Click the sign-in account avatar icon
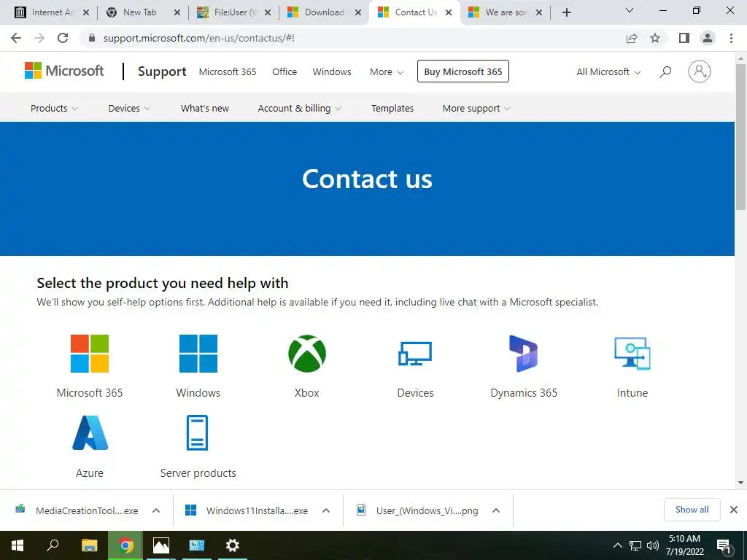 click(x=699, y=71)
